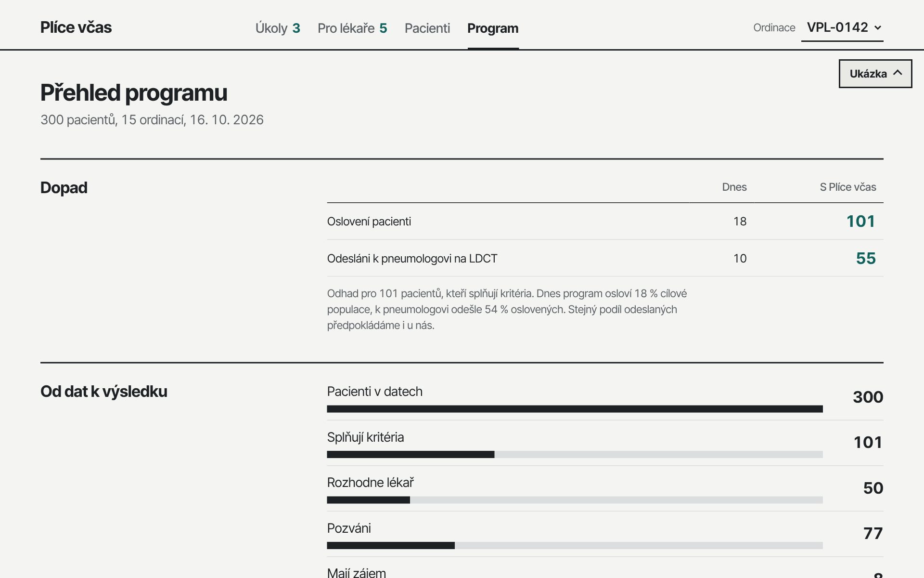Image resolution: width=924 pixels, height=578 pixels.
Task: Click the green value 55
Action: tap(866, 258)
